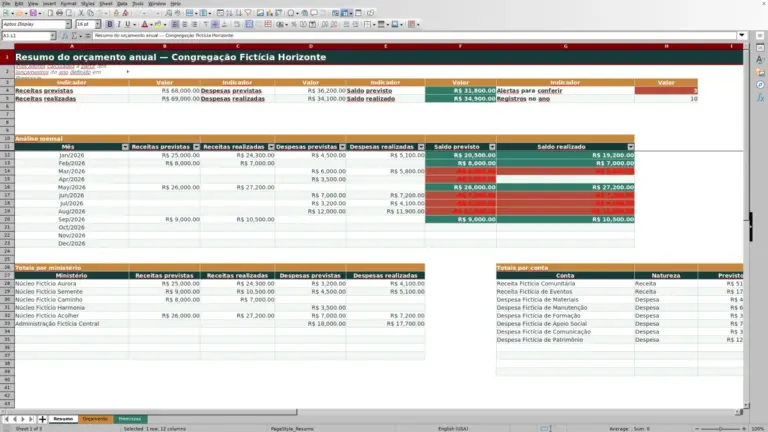This screenshot has width=768, height=432.
Task: Toggle the Freeze Rows and Columns button
Action: [x=345, y=13]
